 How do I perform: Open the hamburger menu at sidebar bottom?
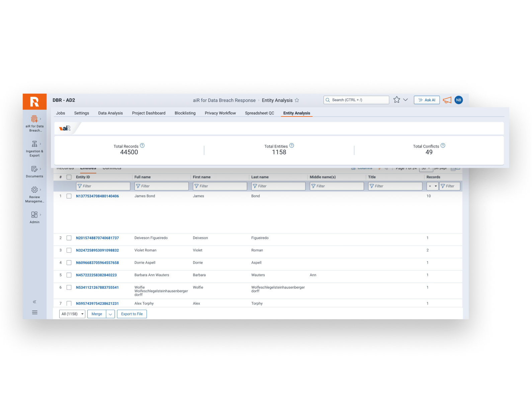tap(34, 313)
